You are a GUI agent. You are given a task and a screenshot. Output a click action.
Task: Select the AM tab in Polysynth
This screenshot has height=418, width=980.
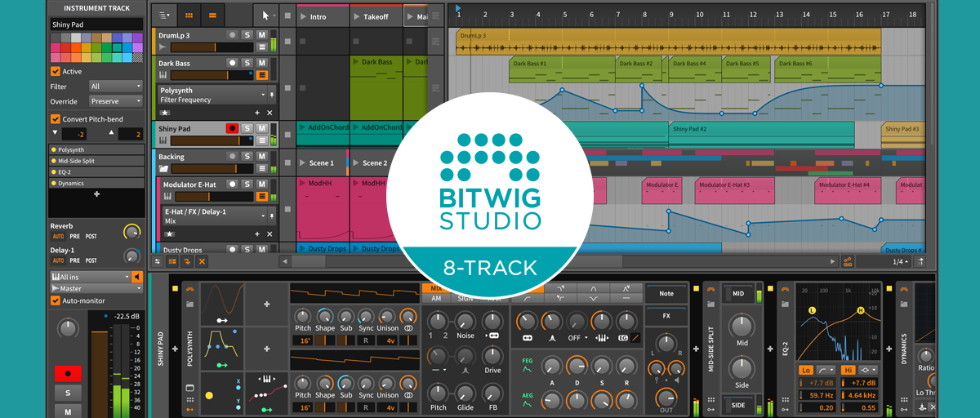(x=436, y=299)
